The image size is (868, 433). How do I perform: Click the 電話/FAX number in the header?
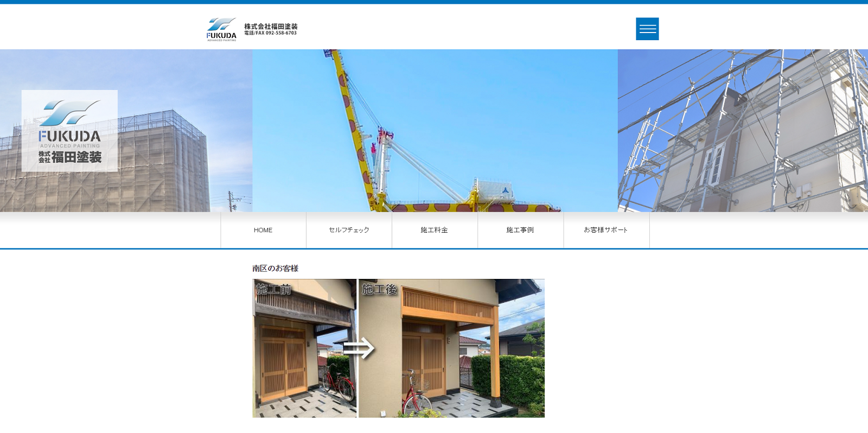(271, 33)
